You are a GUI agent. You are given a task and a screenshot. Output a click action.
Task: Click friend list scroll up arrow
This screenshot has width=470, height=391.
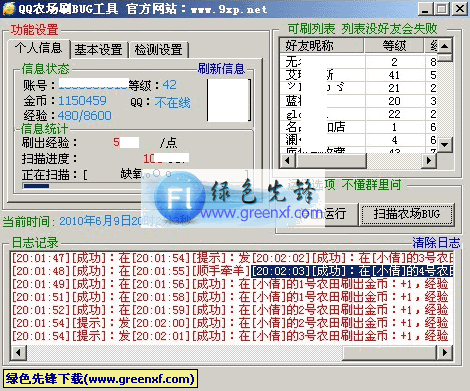[445, 46]
